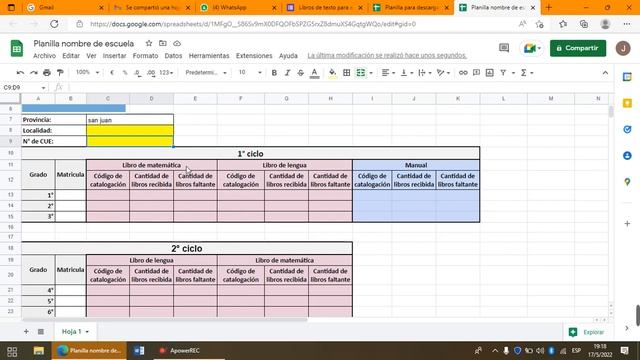Open Contacts in side panel
The image size is (640, 360).
[x=627, y=156]
